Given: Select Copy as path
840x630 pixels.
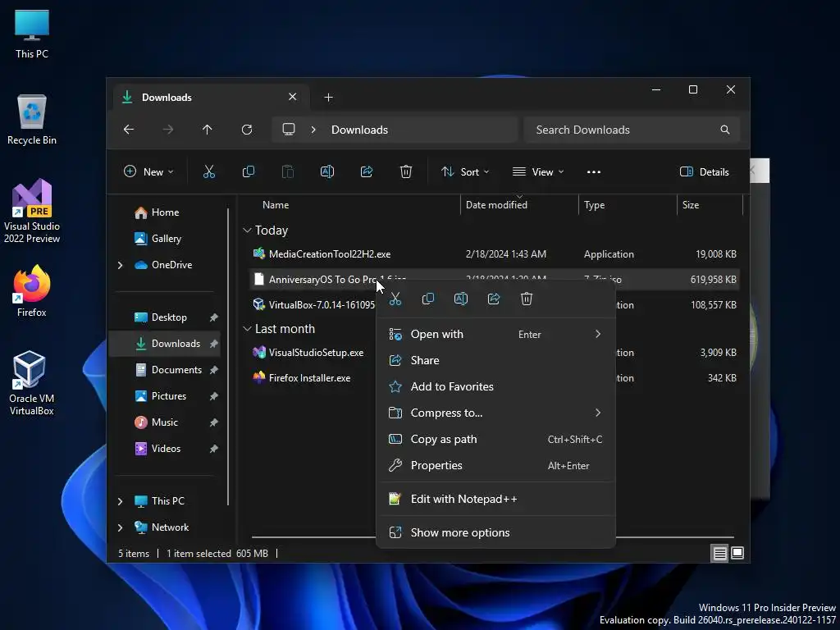Looking at the screenshot, I should tap(495, 440).
